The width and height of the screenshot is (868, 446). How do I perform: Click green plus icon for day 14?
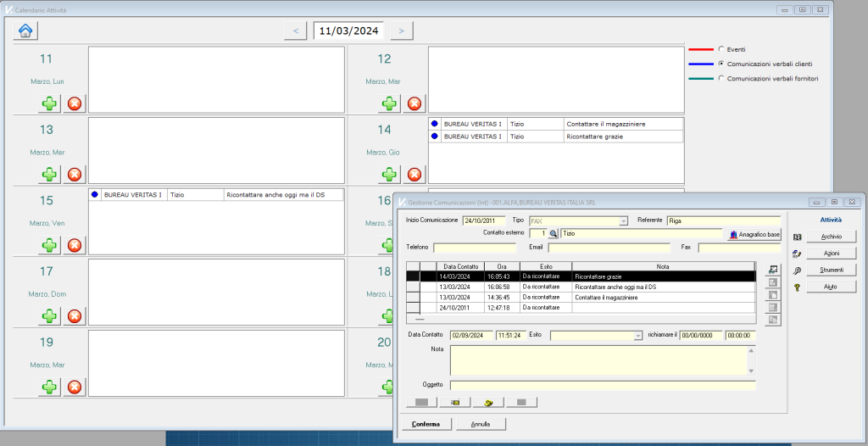[x=389, y=175]
